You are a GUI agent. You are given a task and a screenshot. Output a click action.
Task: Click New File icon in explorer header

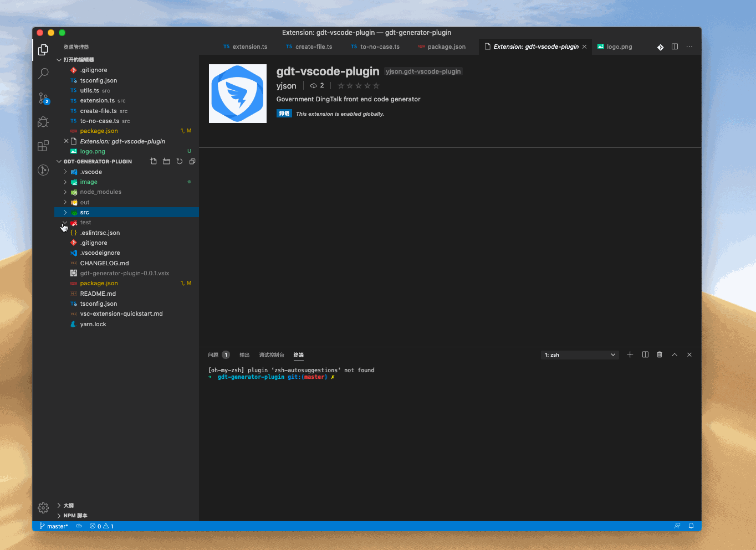pyautogui.click(x=154, y=161)
